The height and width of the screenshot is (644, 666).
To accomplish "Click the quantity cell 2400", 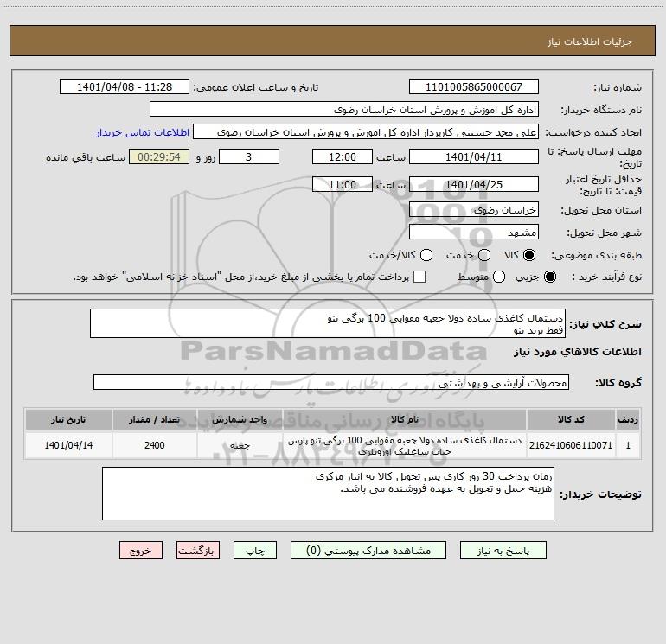I will coord(155,445).
